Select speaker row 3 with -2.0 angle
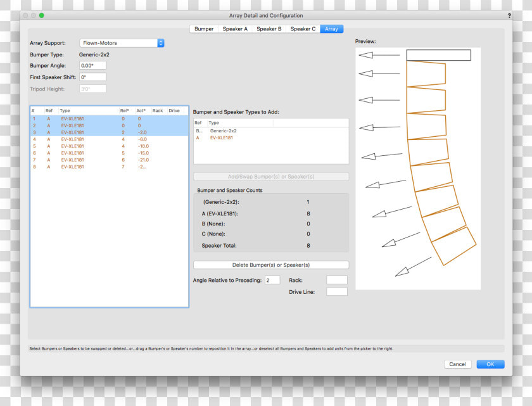 pyautogui.click(x=109, y=132)
